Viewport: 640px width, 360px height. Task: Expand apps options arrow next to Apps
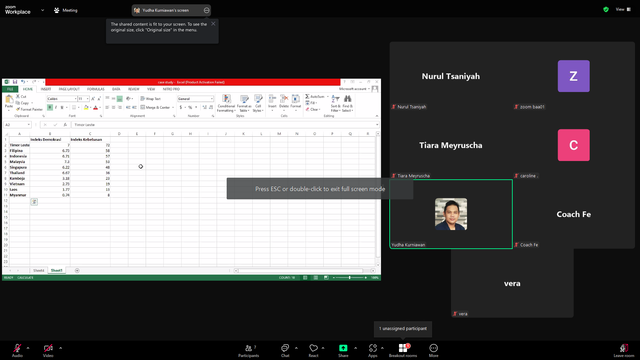[x=382, y=348]
